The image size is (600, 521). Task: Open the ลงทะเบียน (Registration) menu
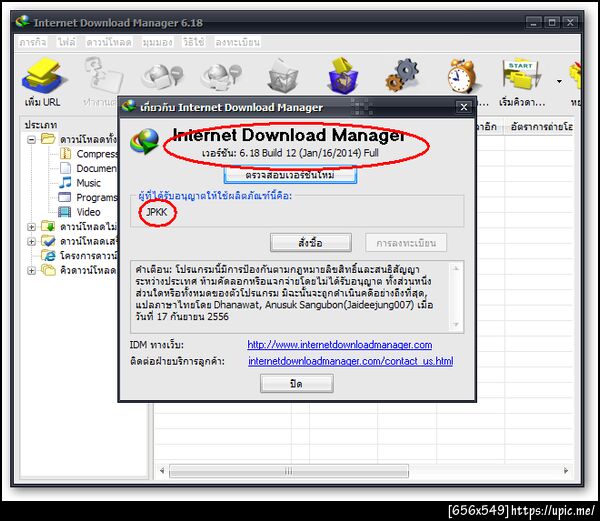click(x=237, y=42)
